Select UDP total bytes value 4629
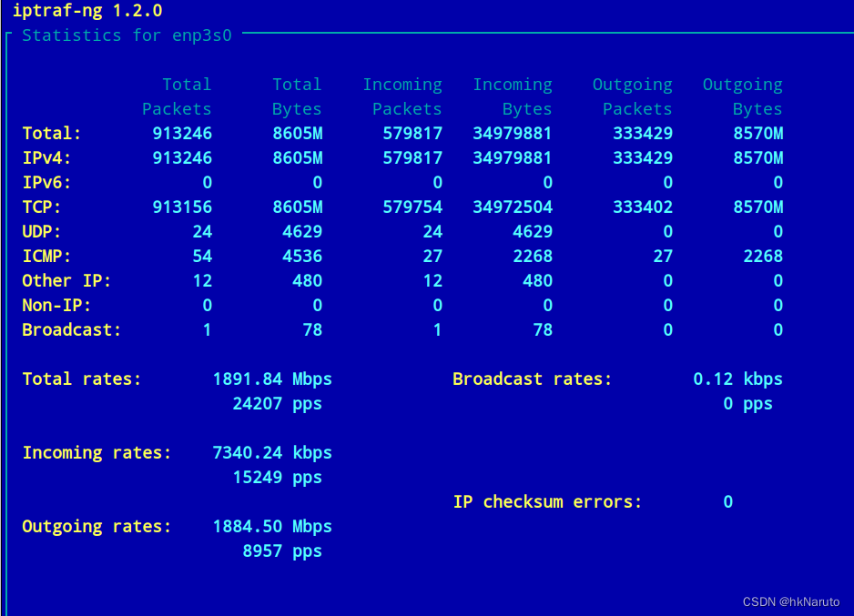The image size is (854, 616). (302, 231)
